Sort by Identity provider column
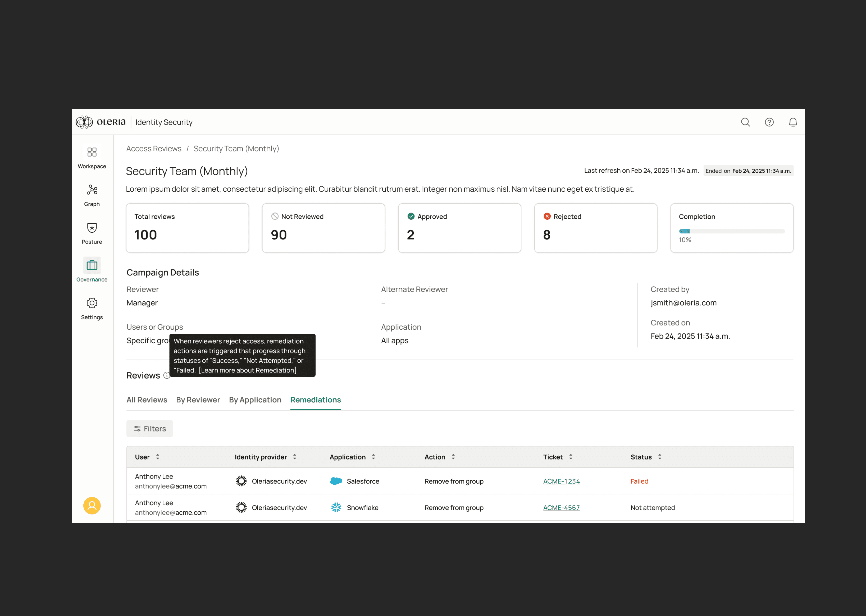Image resolution: width=866 pixels, height=616 pixels. (294, 457)
